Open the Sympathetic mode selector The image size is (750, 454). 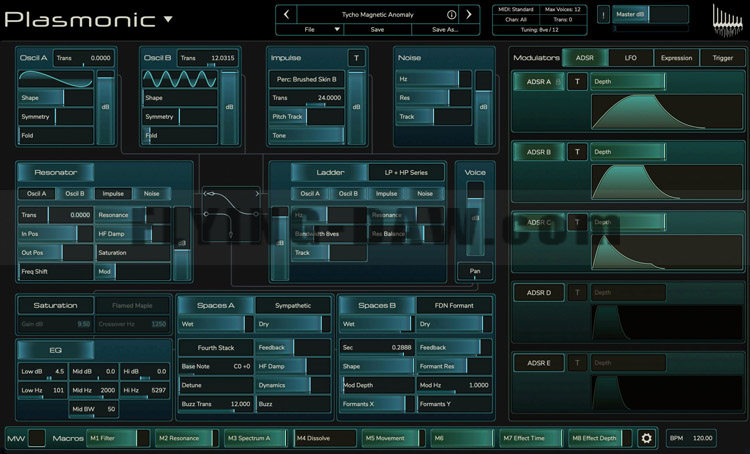click(x=293, y=305)
